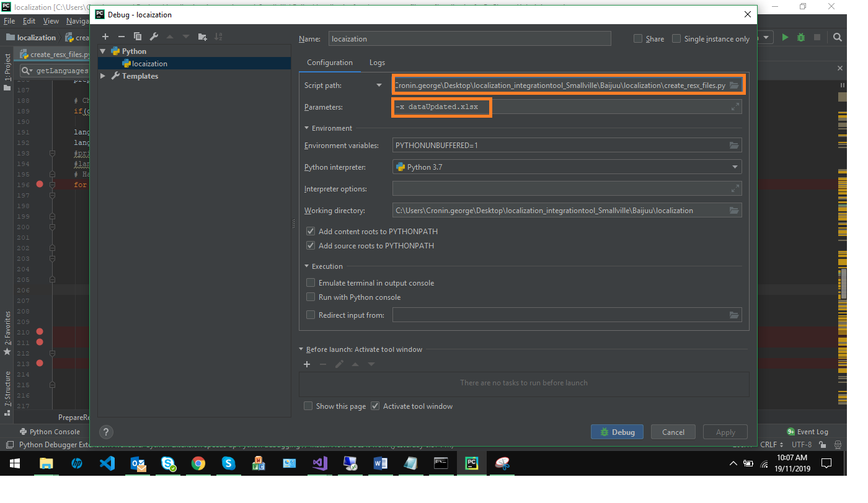
Task: Expand the Templates tree node
Action: point(103,76)
